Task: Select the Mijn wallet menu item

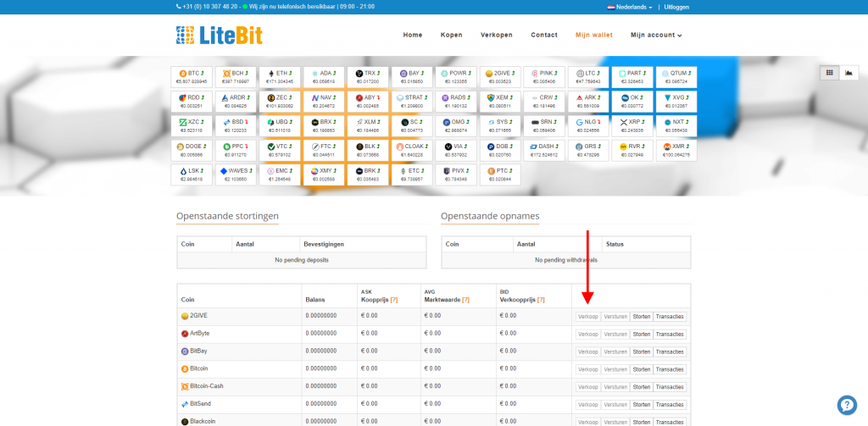Action: pyautogui.click(x=594, y=35)
